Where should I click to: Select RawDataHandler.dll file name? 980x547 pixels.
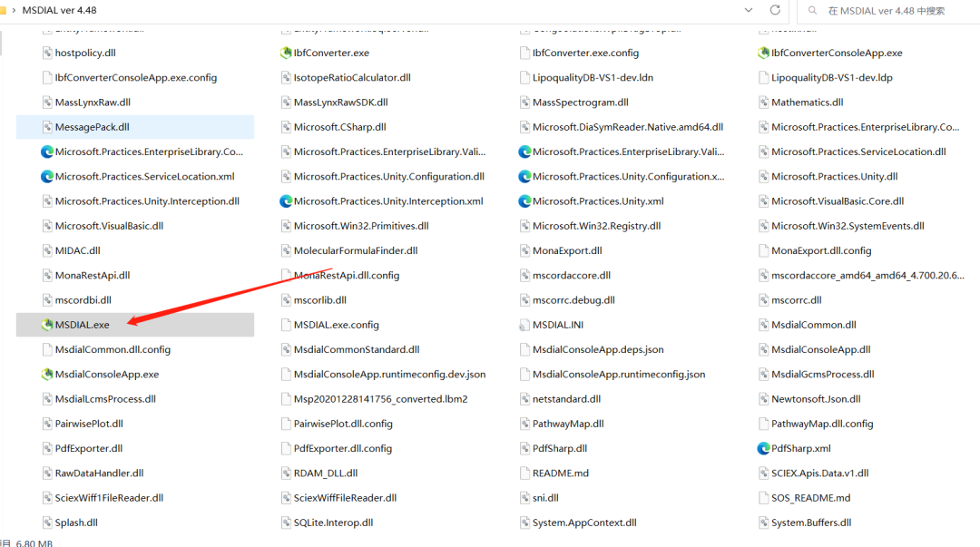100,474
